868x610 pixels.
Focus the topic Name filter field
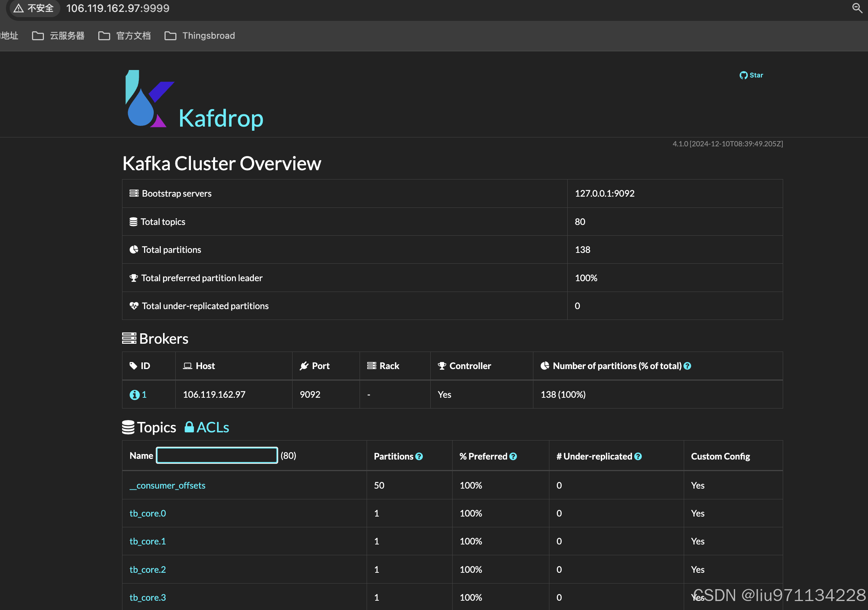tap(217, 455)
